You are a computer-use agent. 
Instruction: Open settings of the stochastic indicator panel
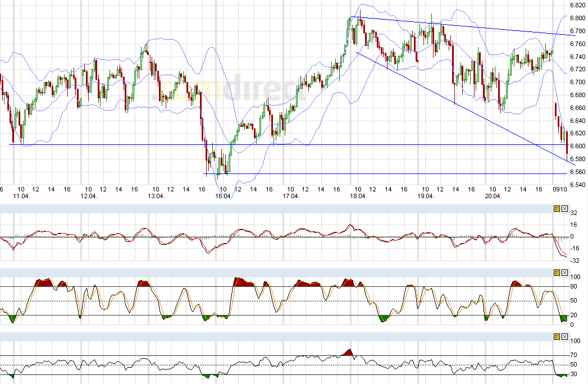point(557,273)
